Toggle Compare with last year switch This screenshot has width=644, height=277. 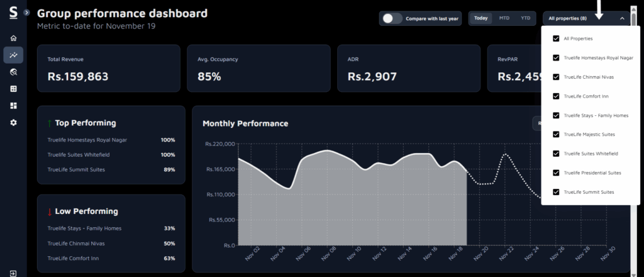point(392,18)
